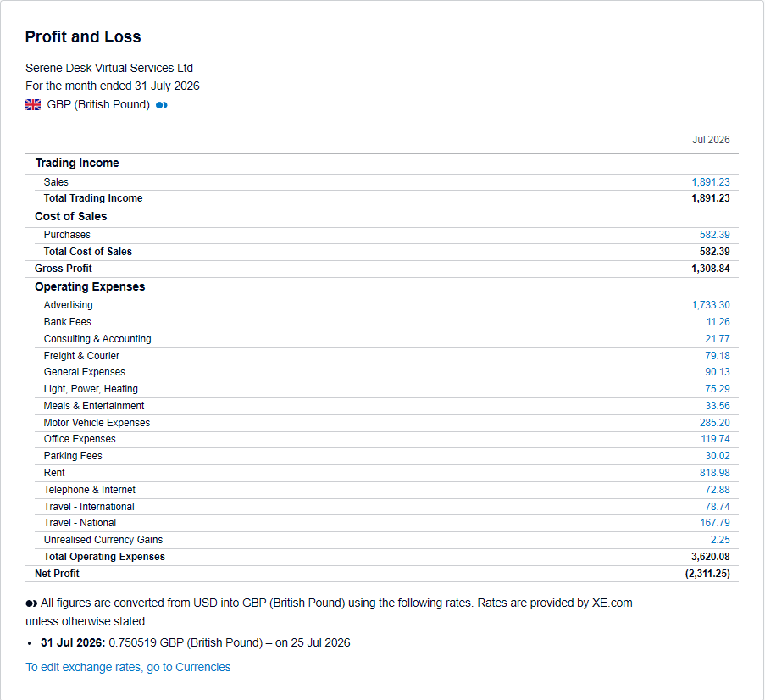765x700 pixels.
Task: Open the Advertising amount 1,733.30
Action: tap(710, 305)
